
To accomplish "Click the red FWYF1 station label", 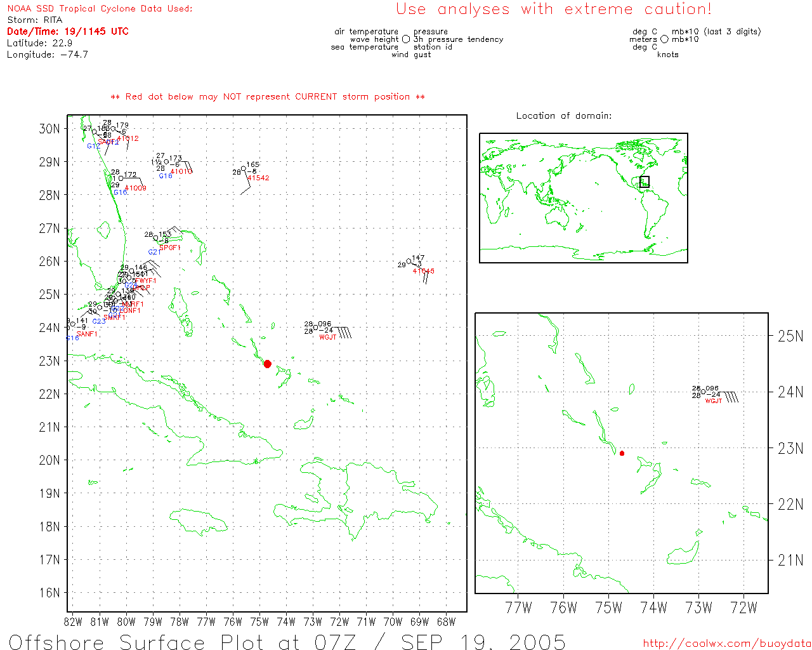I will point(144,281).
